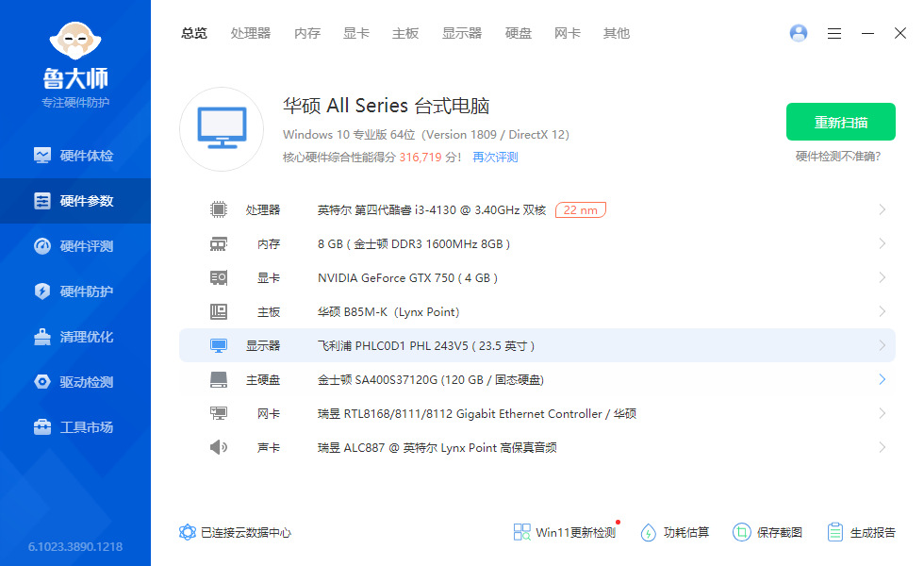Click the 显卡 graphics card row icon
The height and width of the screenshot is (566, 924).
(219, 277)
